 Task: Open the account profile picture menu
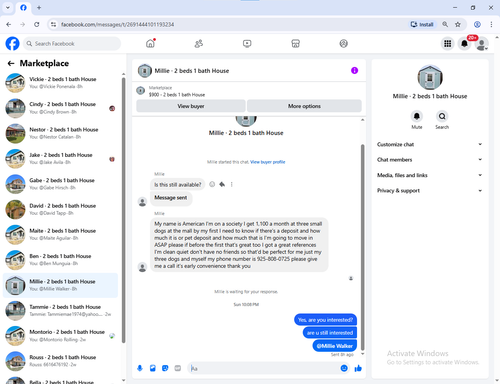pyautogui.click(x=481, y=44)
